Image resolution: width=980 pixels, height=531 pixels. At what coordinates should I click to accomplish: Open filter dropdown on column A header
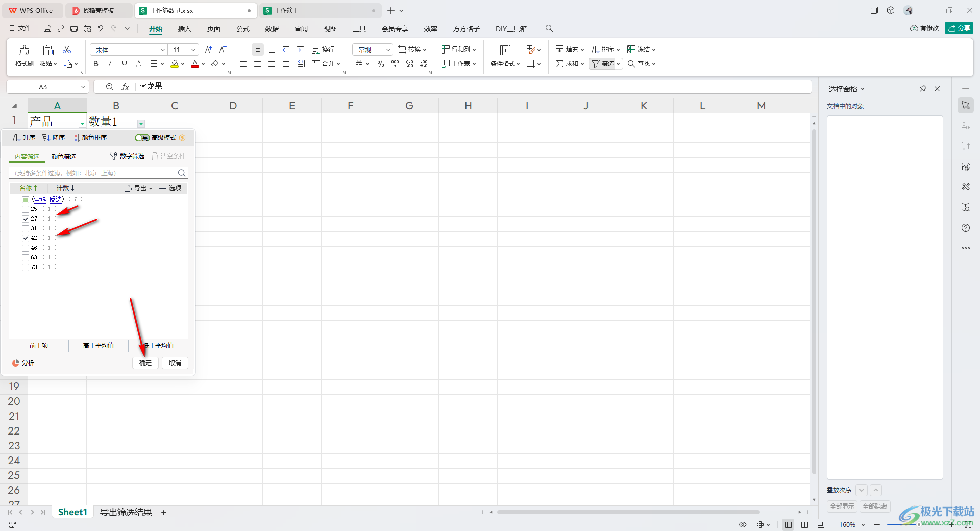[x=82, y=124]
